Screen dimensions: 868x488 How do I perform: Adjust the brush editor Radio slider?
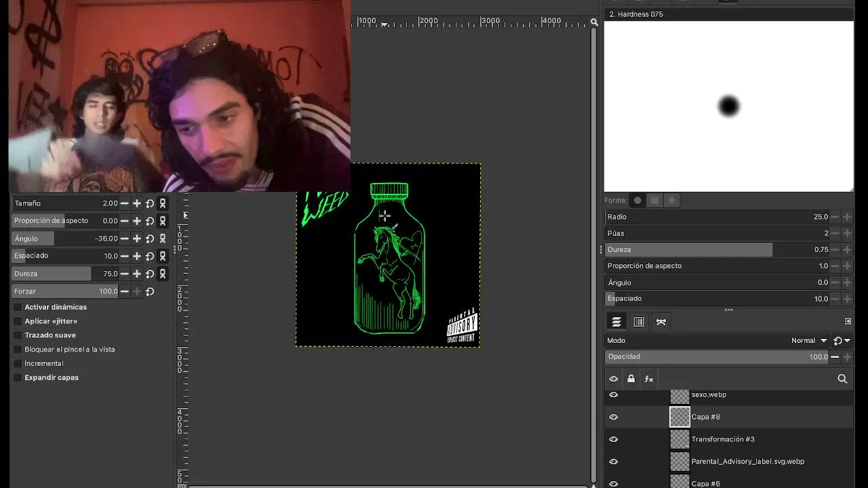[717, 217]
